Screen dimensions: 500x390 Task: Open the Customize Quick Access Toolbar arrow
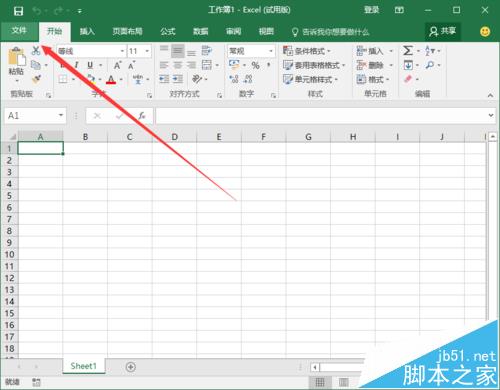80,11
